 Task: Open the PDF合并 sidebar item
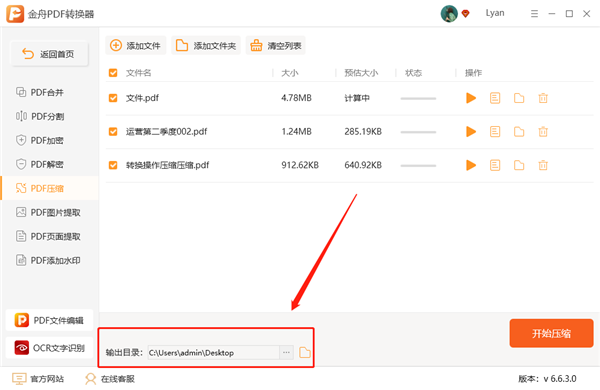tap(50, 92)
